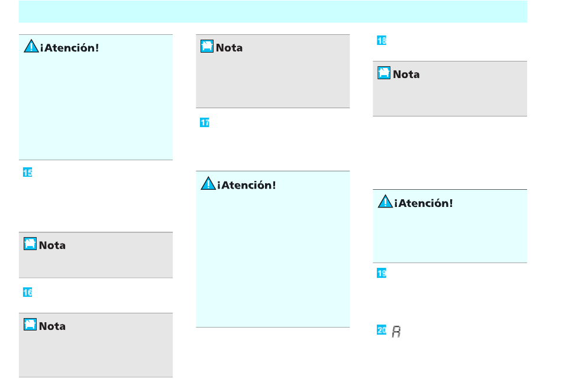The image size is (562, 392).
Task: Click the ¡Atención! heading below step 17
Action: click(x=247, y=185)
